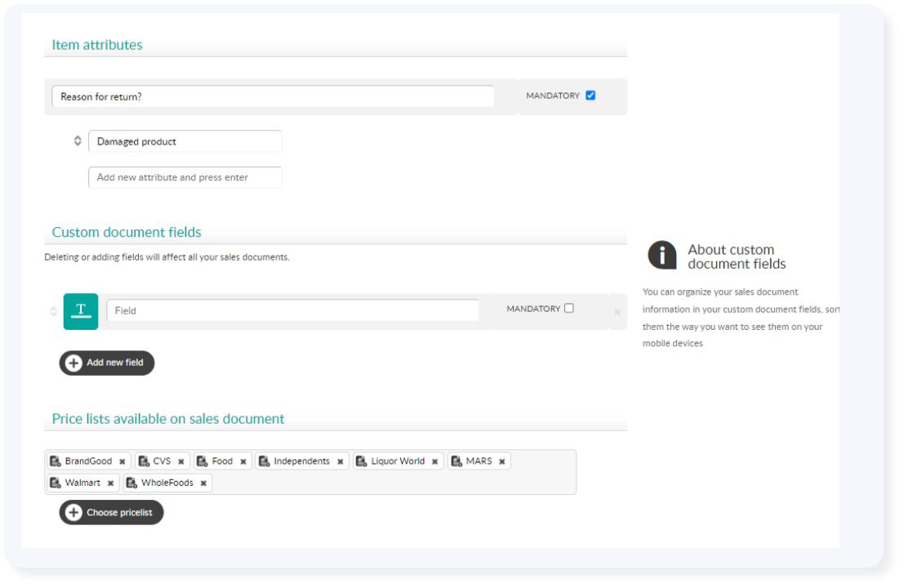Click the Item attributes heading

click(x=97, y=45)
